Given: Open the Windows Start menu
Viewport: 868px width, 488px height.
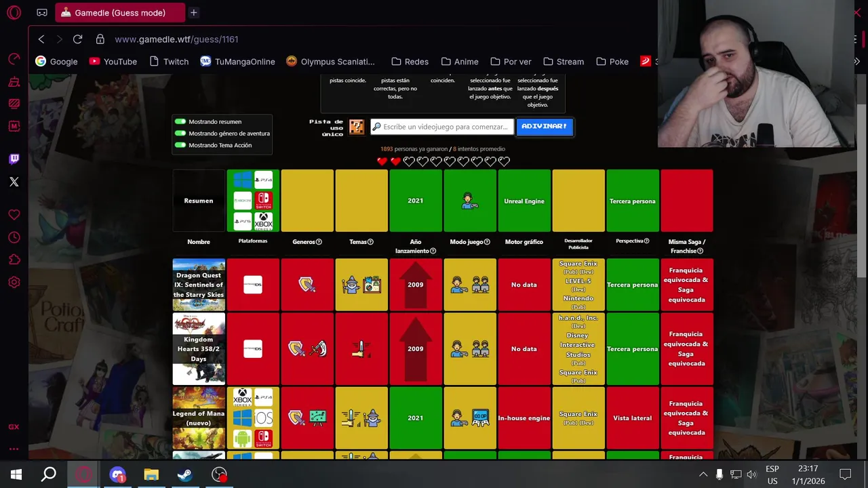Looking at the screenshot, I should pos(16,474).
